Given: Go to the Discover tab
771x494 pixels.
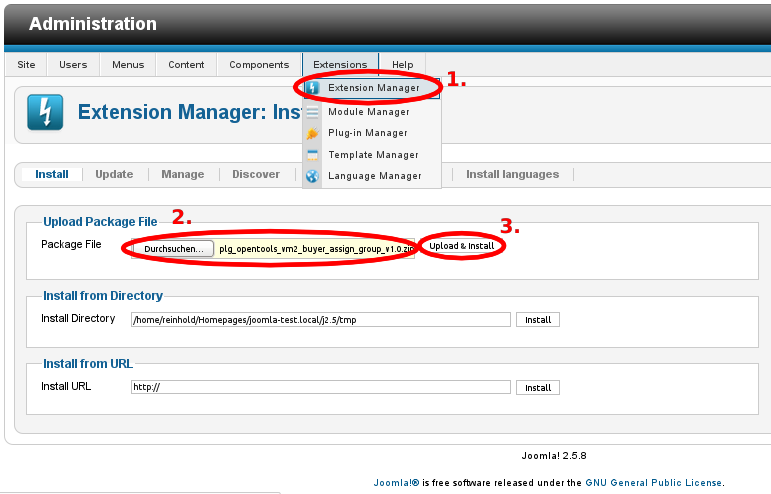Looking at the screenshot, I should (256, 174).
